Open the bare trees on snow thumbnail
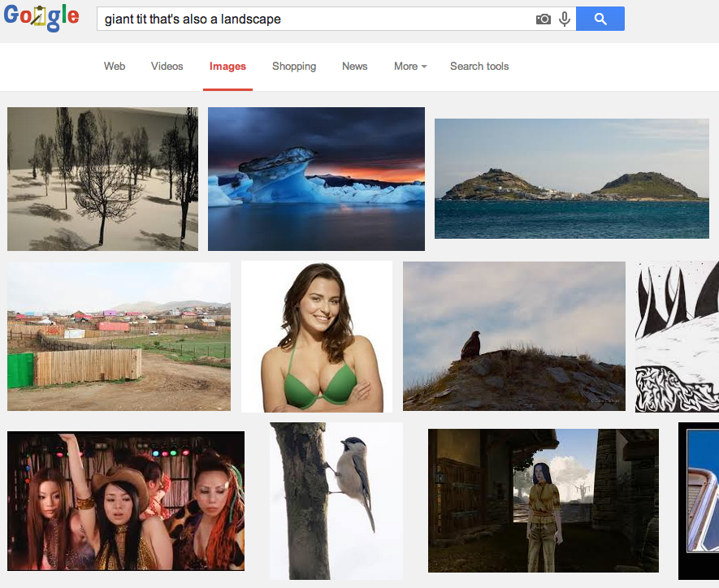This screenshot has width=719, height=588. [102, 179]
